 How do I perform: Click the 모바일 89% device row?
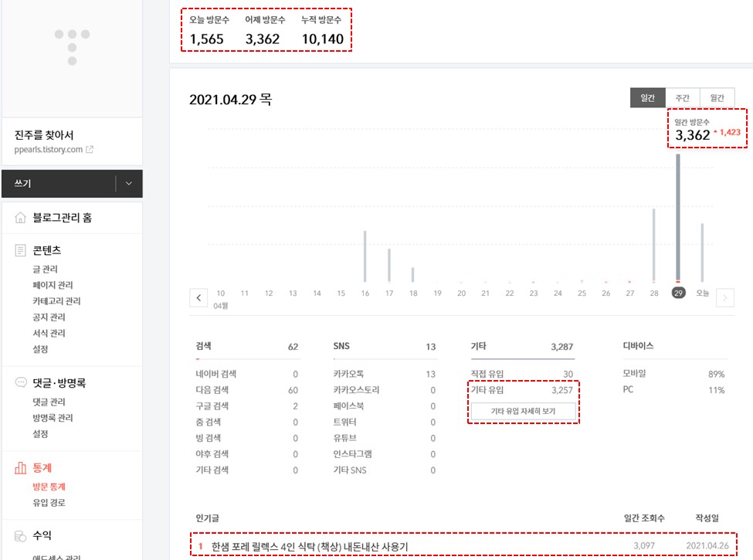pos(673,374)
